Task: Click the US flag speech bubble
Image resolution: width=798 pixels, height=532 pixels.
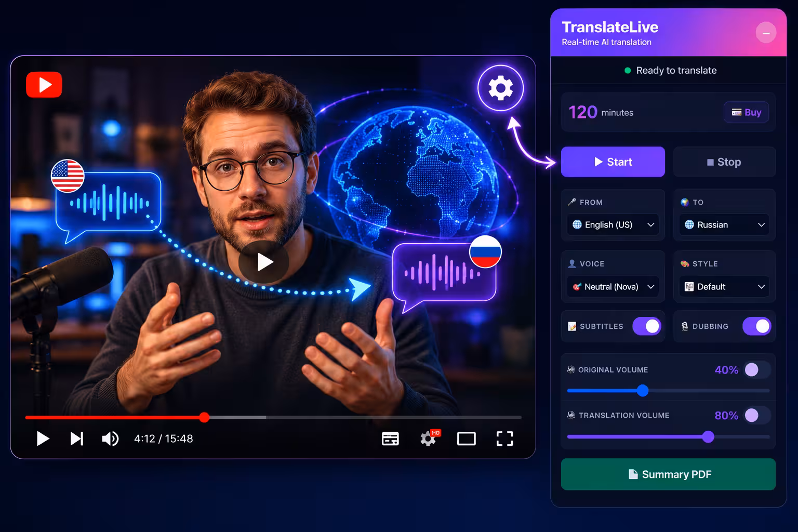Action: pyautogui.click(x=108, y=204)
